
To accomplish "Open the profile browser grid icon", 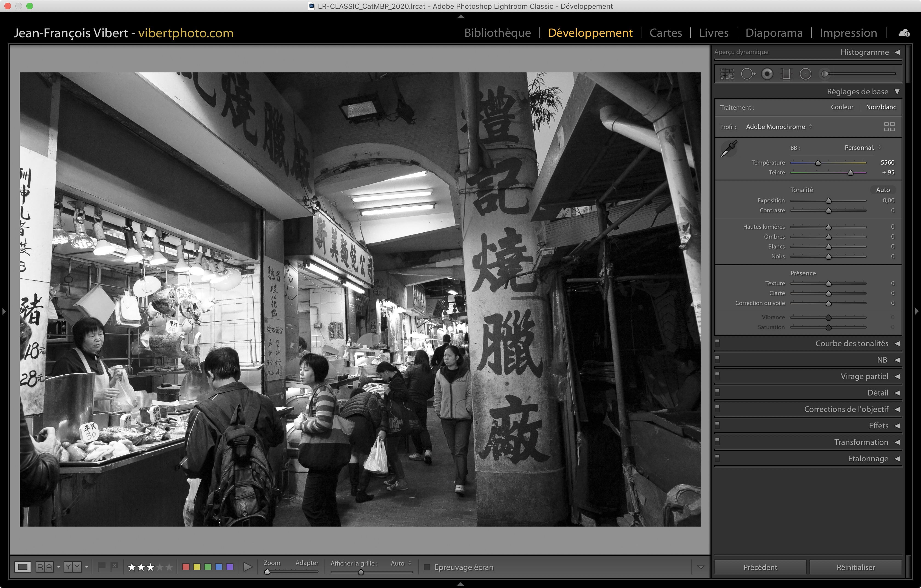I will (889, 127).
